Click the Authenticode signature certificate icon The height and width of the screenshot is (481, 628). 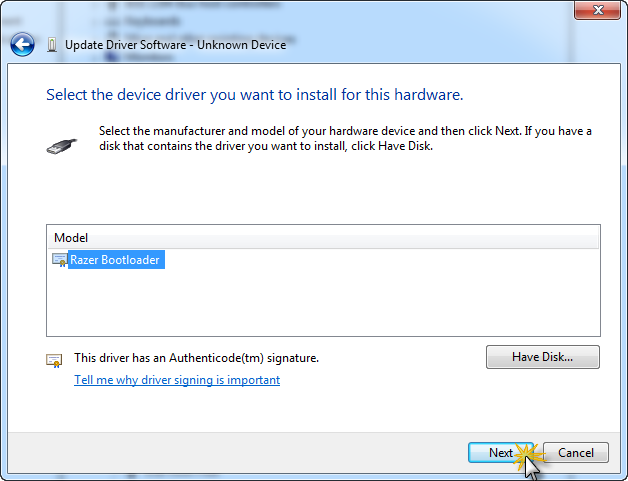(x=54, y=360)
